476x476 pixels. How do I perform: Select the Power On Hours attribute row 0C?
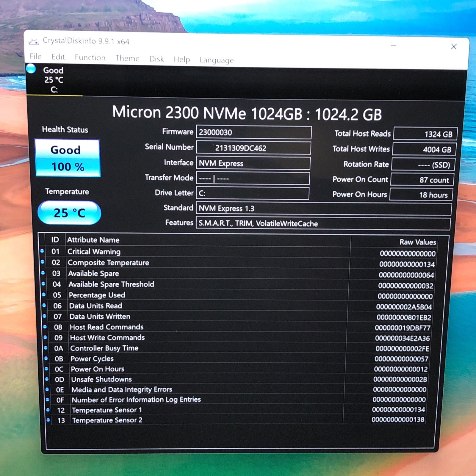237,369
